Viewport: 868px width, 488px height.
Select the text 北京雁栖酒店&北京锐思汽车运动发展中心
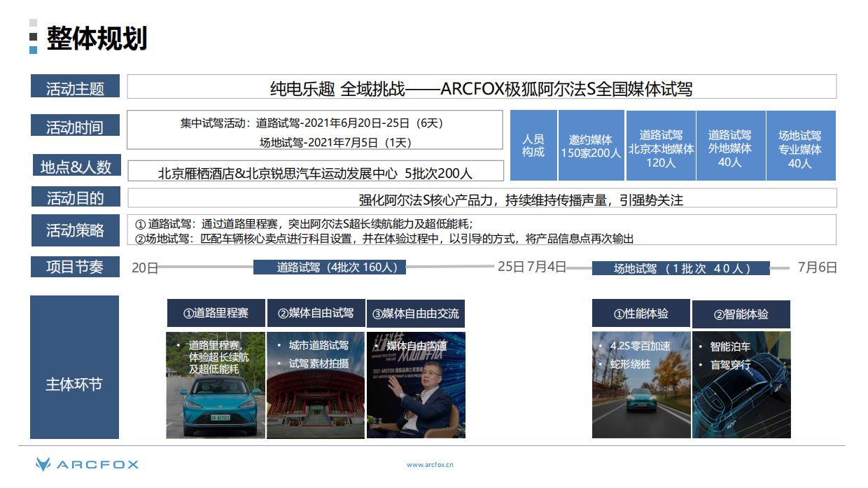click(x=277, y=173)
